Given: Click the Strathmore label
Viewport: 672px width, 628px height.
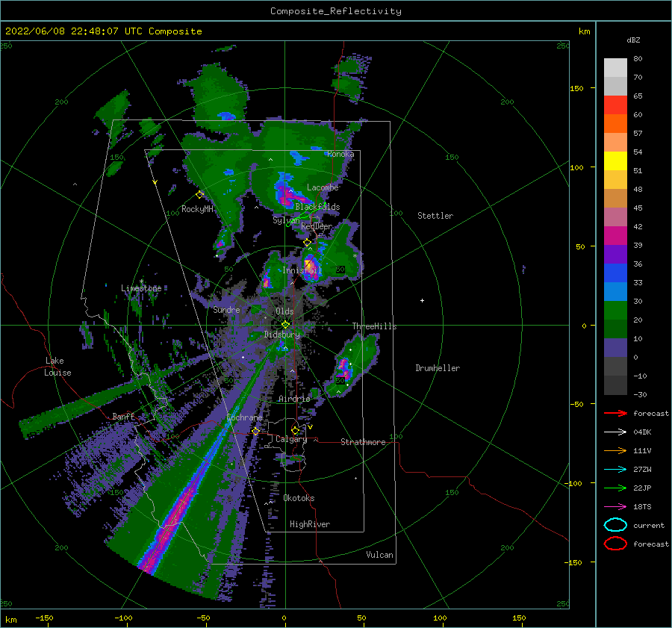Looking at the screenshot, I should coord(364,442).
